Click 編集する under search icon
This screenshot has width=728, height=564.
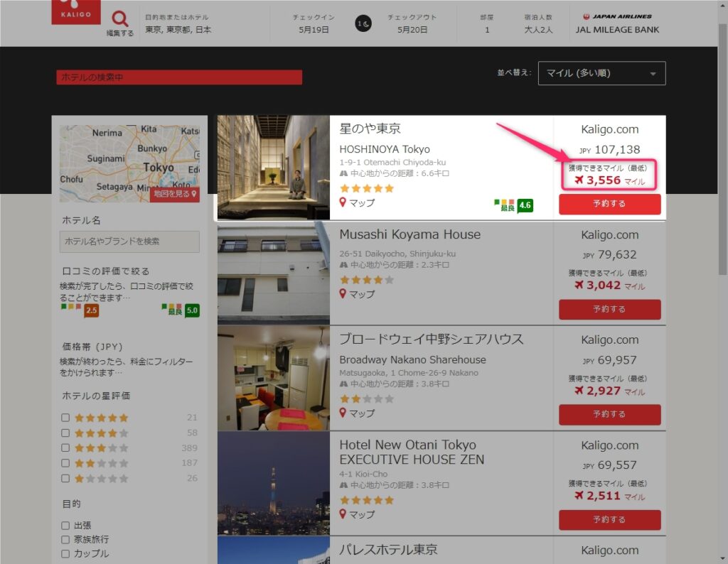pyautogui.click(x=119, y=33)
